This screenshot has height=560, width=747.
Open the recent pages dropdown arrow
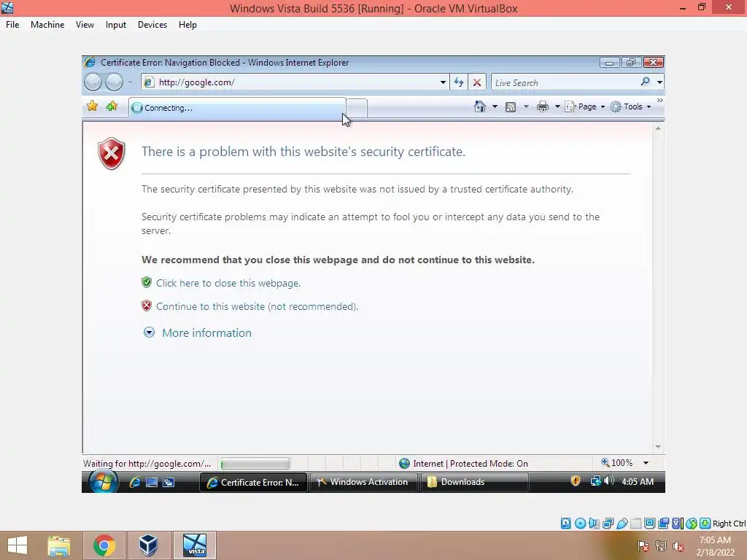[x=130, y=82]
